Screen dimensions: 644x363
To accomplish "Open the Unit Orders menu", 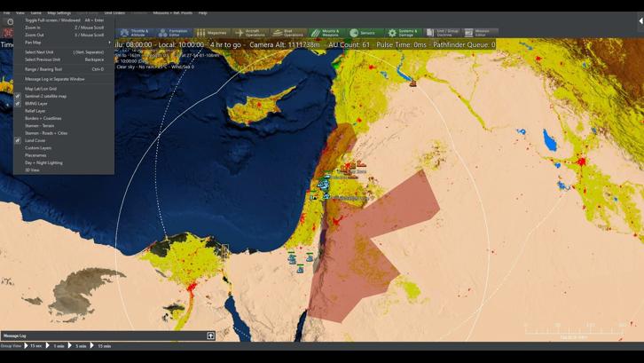I will click(x=114, y=13).
